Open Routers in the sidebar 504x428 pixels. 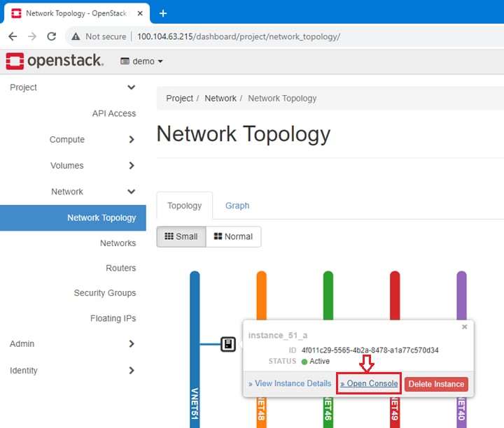tap(121, 268)
